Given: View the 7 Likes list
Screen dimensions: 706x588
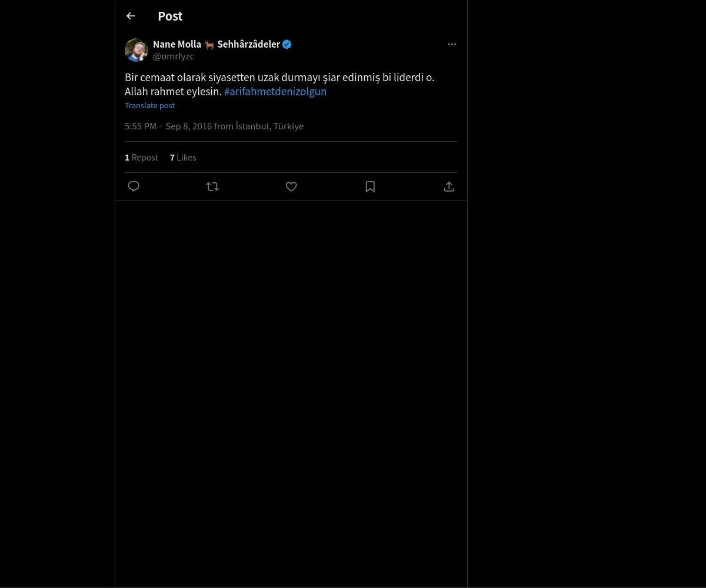Looking at the screenshot, I should click(x=183, y=158).
